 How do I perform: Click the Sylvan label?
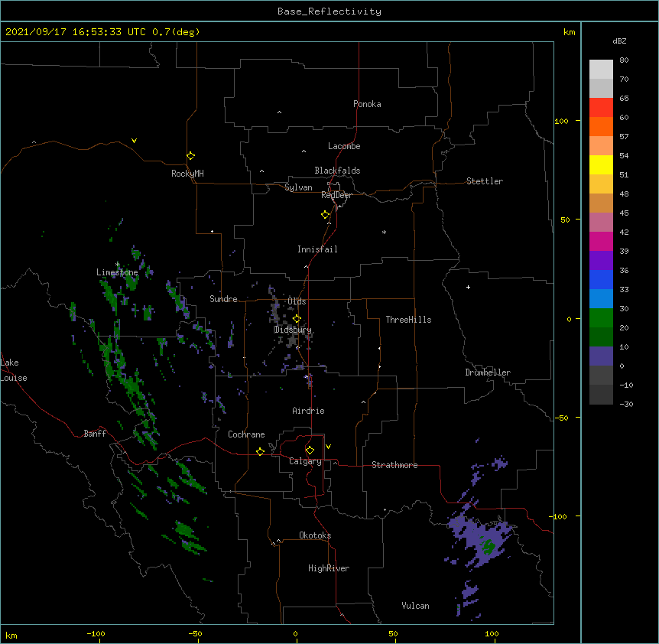pos(298,187)
